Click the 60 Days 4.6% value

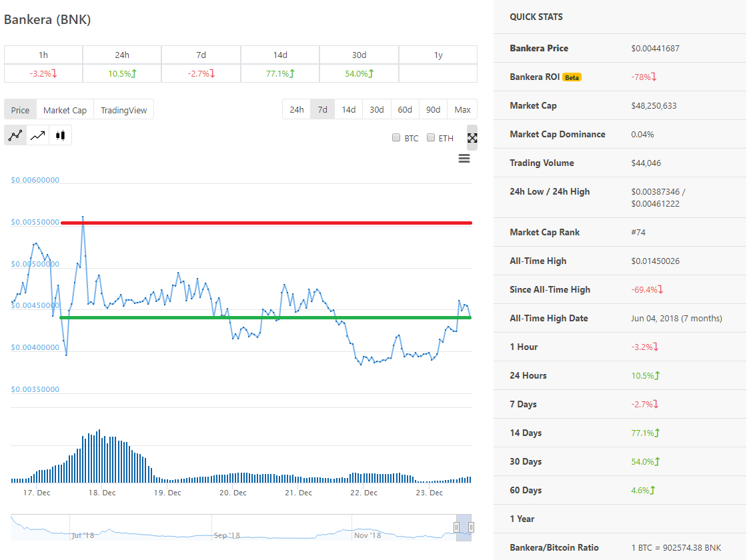(643, 490)
